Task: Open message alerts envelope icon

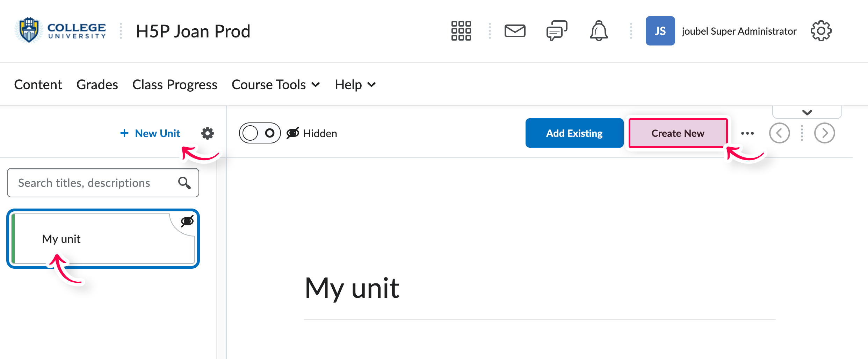Action: tap(515, 31)
